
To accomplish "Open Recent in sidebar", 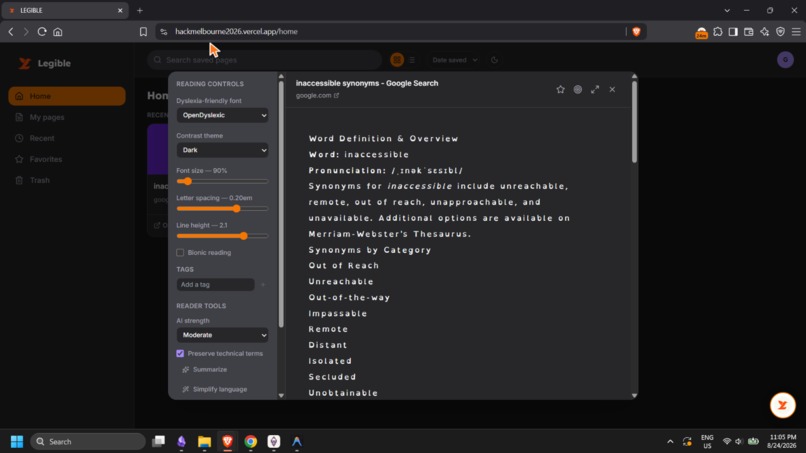I will [x=67, y=138].
